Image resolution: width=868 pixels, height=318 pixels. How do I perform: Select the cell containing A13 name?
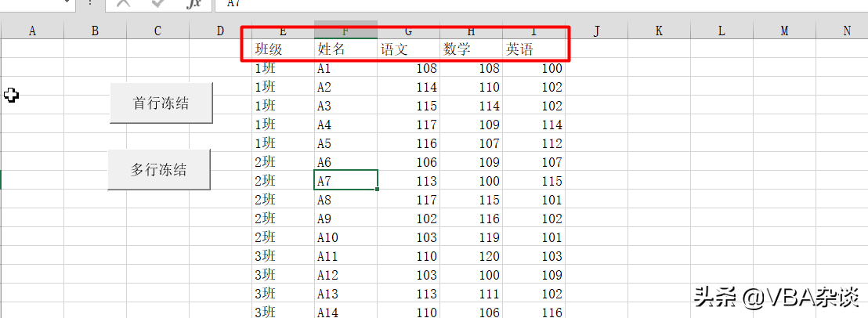pos(345,294)
